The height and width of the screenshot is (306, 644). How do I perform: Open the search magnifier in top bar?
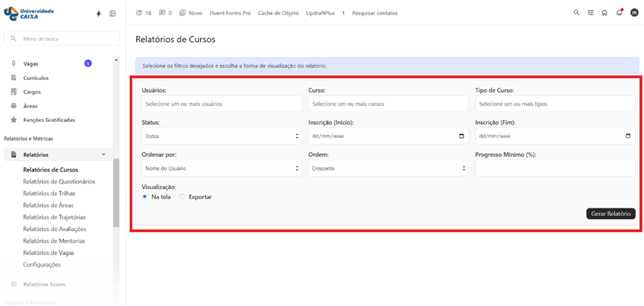576,13
